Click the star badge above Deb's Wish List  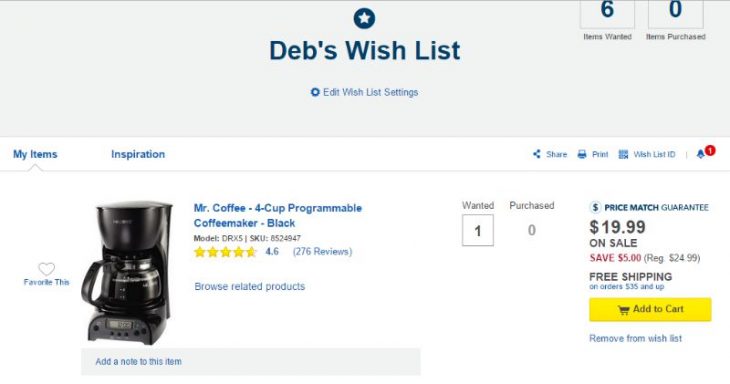364,19
